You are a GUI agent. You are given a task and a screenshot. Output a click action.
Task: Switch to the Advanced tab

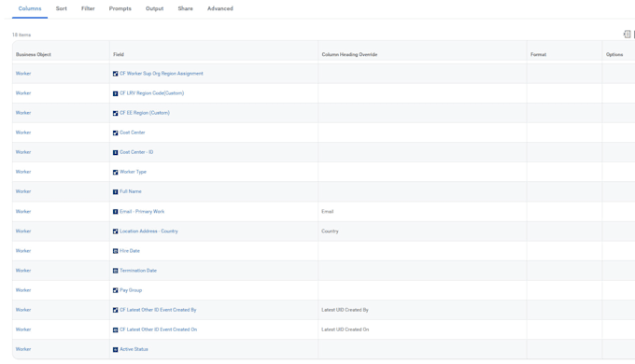219,8
